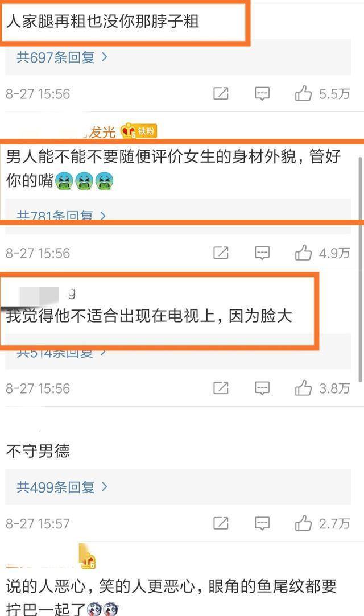The image size is (364, 616).
Task: Open the profile of user ending 发光
Action: pos(101,131)
